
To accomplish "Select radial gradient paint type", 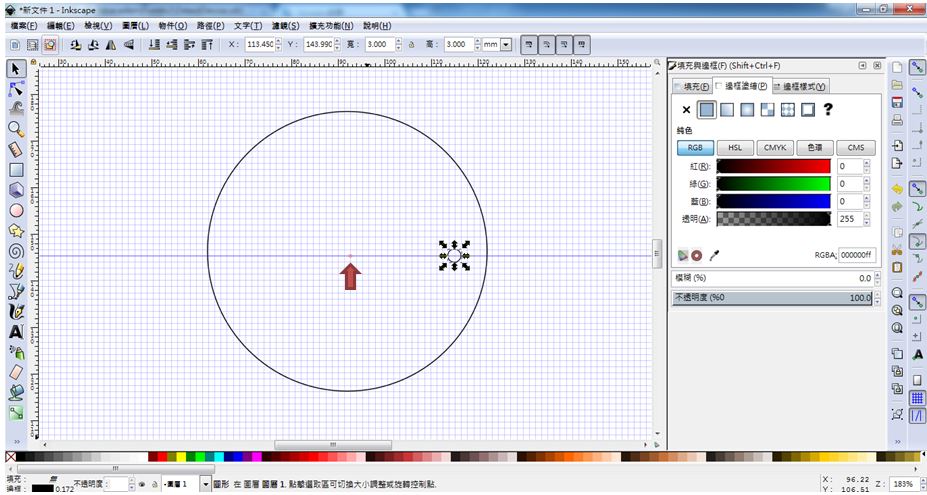I will [747, 109].
